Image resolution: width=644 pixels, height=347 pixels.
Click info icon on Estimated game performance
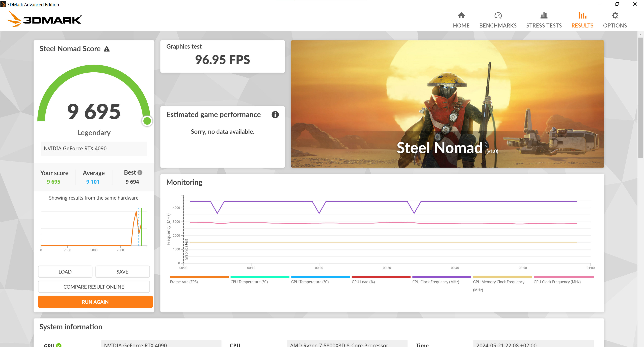275,115
